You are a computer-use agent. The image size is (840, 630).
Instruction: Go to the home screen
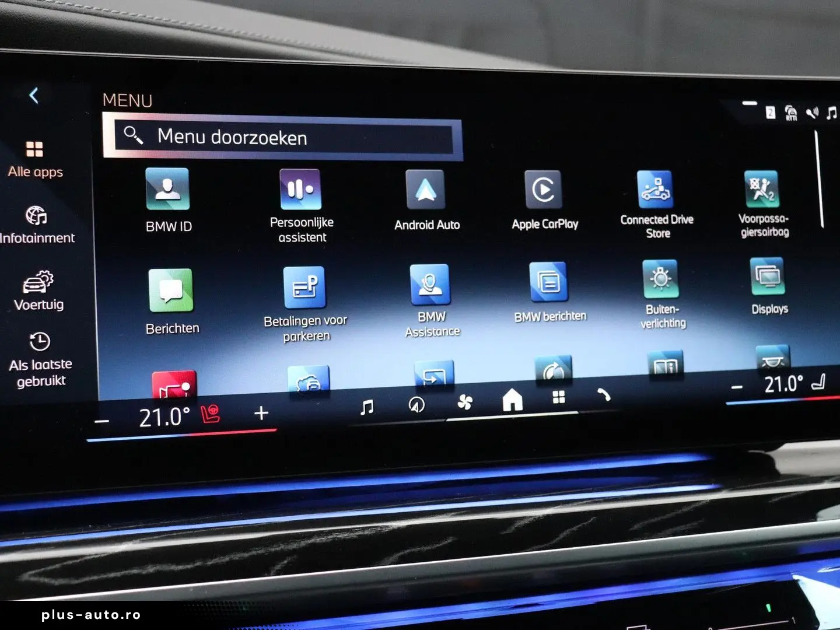click(x=512, y=400)
